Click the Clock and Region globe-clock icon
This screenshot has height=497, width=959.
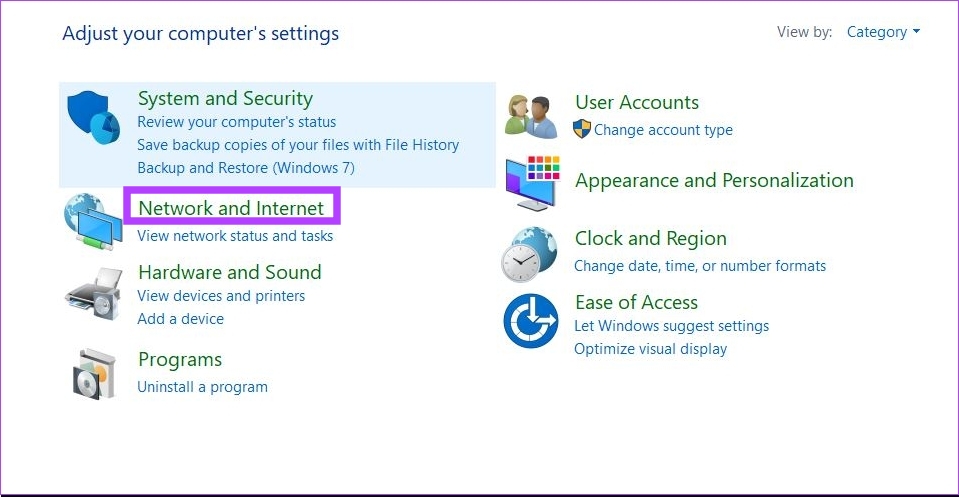530,254
